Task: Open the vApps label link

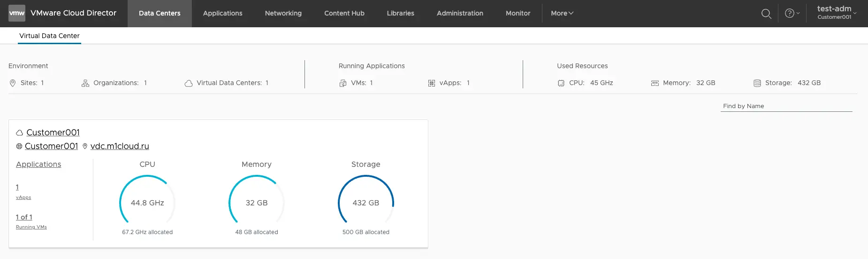Action: 23,197
